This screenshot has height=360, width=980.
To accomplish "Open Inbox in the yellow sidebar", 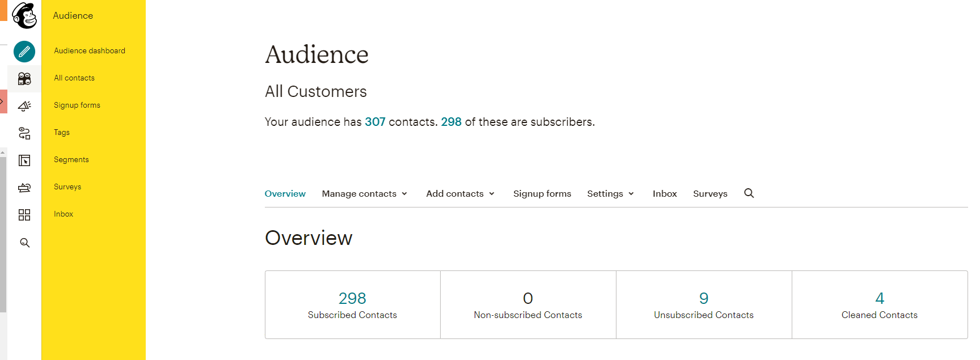I will 64,214.
